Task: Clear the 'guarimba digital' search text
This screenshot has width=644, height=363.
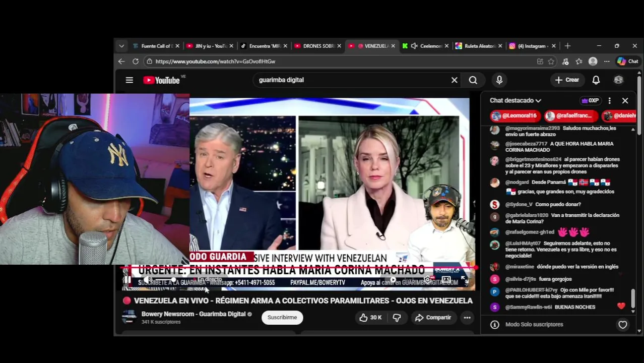Action: point(454,80)
